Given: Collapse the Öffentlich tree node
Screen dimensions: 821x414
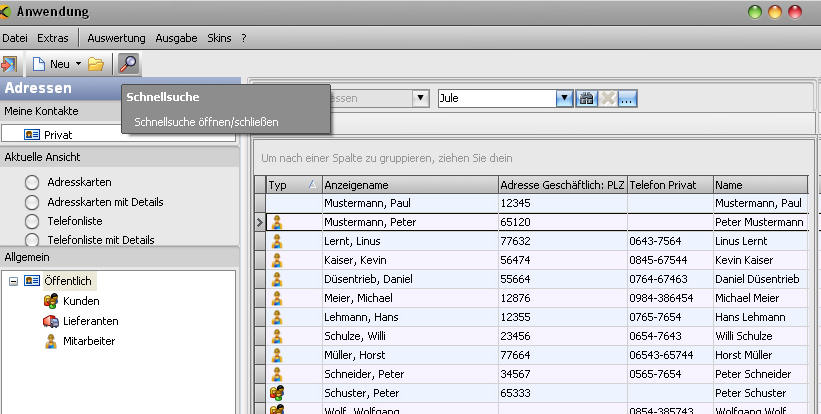Looking at the screenshot, I should coord(14,281).
